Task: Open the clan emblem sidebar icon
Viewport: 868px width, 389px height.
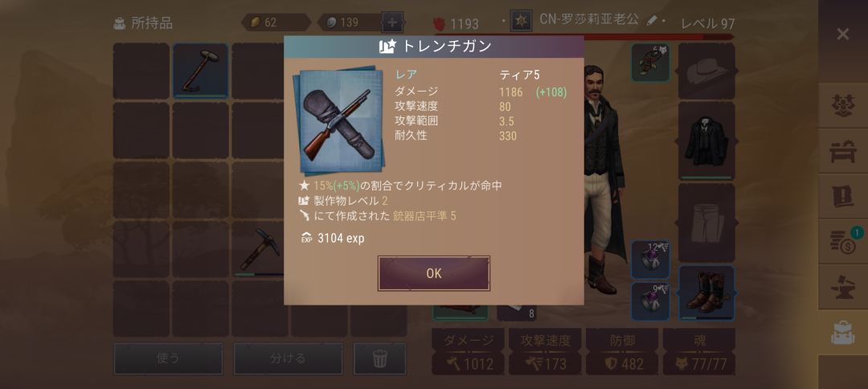Action: coord(842,105)
